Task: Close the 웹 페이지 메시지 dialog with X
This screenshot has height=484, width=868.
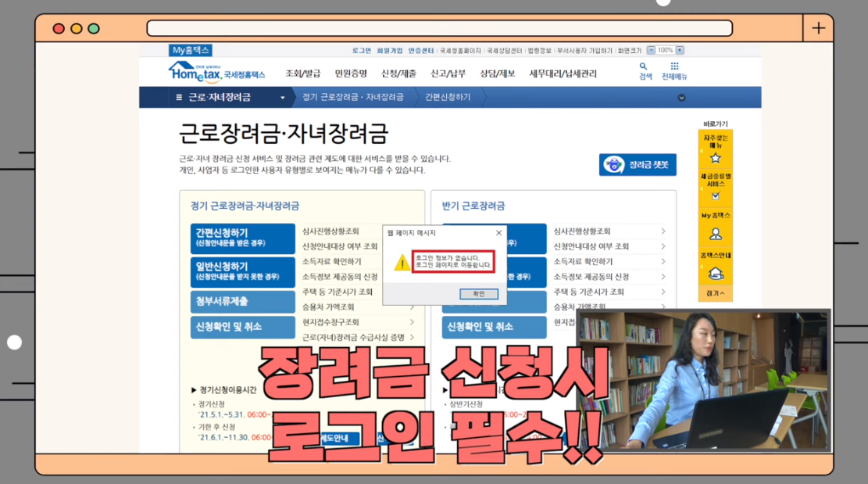Action: tap(498, 232)
